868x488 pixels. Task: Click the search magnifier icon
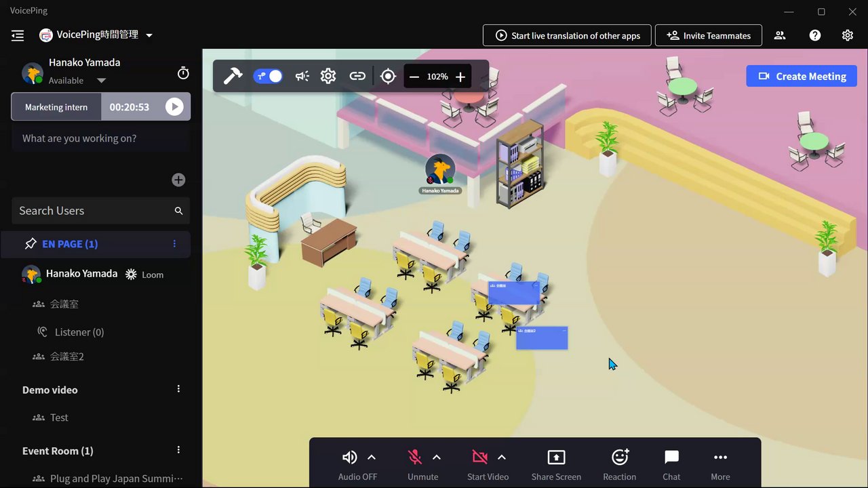point(179,211)
